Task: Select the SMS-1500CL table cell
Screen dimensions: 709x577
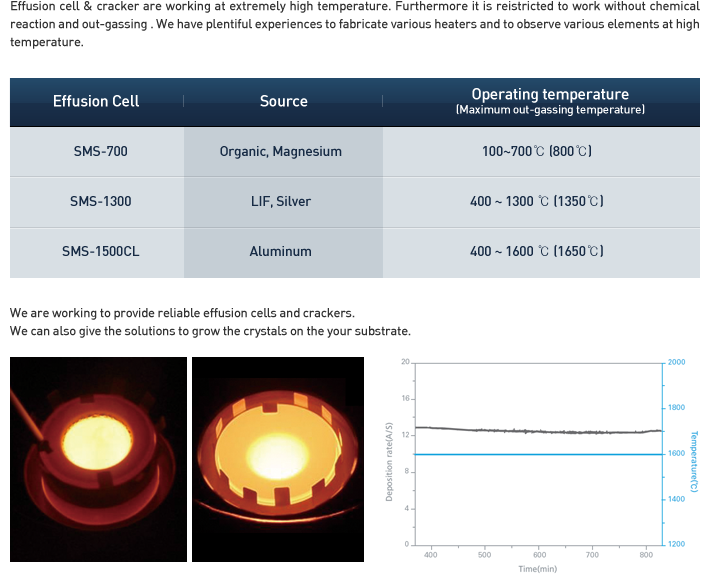Action: point(97,252)
